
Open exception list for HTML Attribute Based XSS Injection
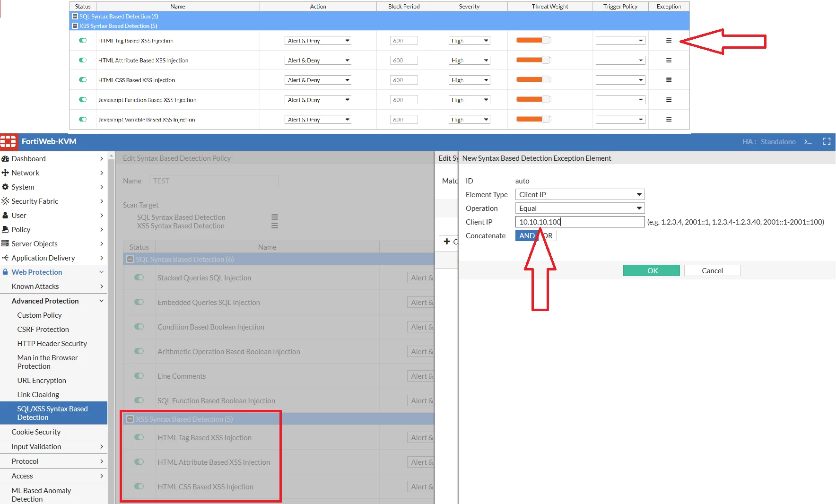669,61
